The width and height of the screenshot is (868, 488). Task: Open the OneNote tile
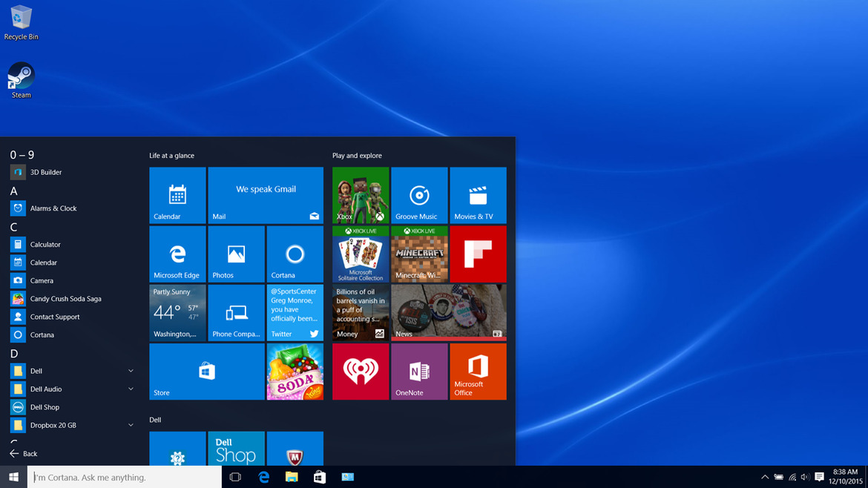tap(419, 372)
